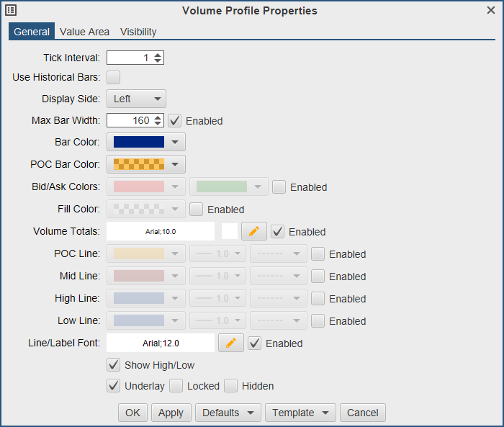
Task: Open the Display Side dropdown
Action: tap(137, 99)
